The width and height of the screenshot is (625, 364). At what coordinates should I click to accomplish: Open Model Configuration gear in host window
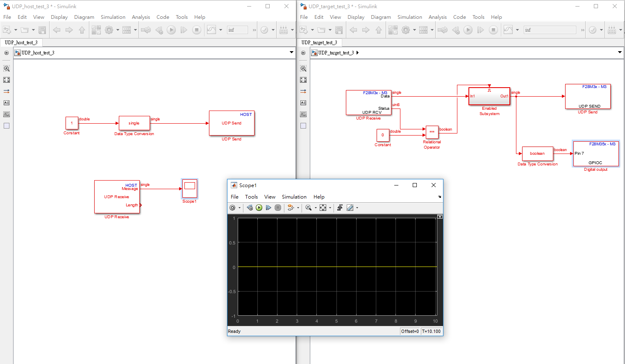[109, 30]
